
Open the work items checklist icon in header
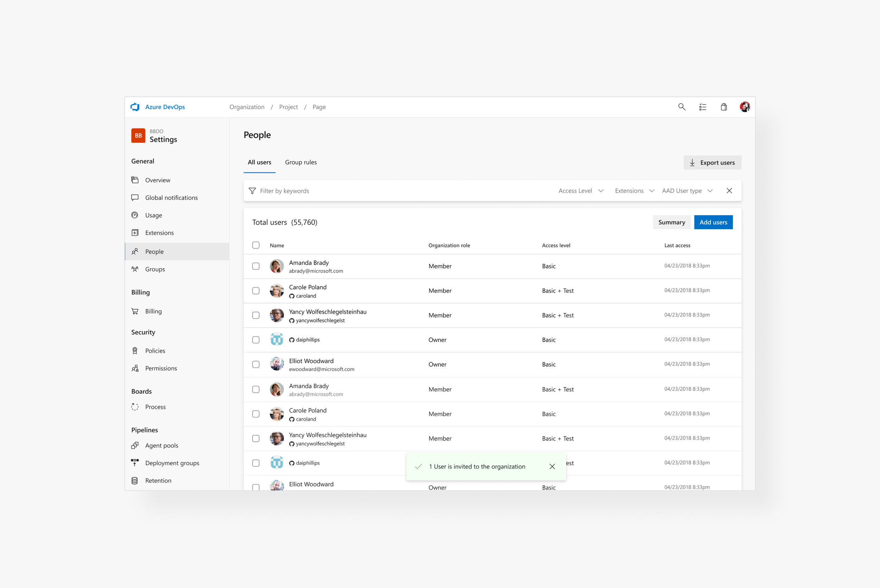pos(703,107)
